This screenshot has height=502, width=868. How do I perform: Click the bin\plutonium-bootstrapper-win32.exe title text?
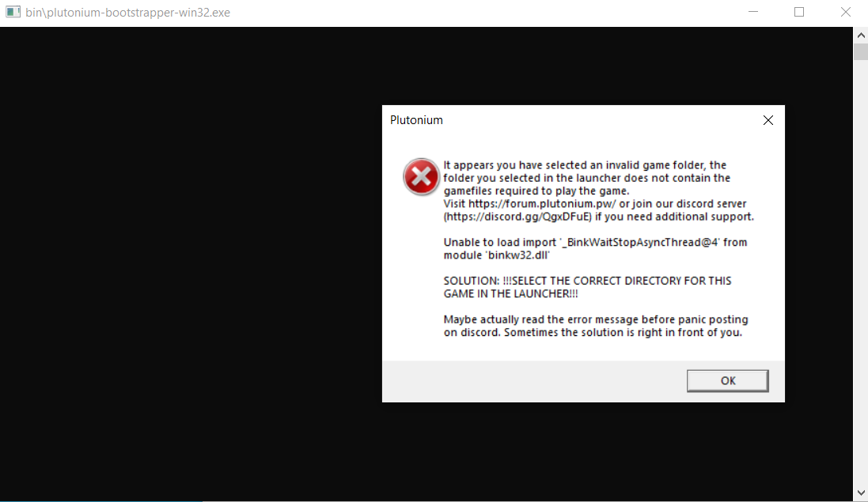click(x=128, y=12)
